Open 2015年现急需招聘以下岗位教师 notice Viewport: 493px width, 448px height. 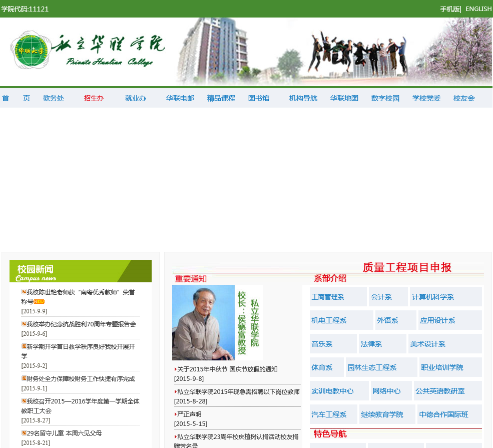click(x=238, y=392)
